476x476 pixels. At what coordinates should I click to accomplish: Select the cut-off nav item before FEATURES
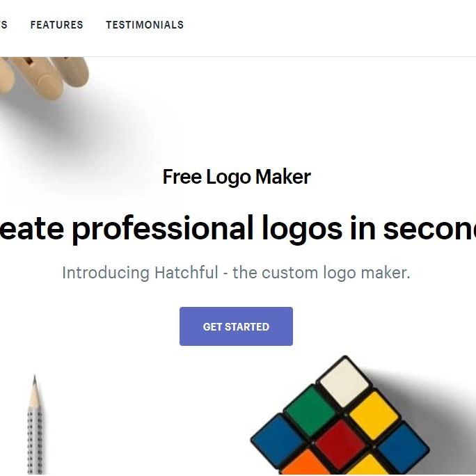click(x=3, y=24)
